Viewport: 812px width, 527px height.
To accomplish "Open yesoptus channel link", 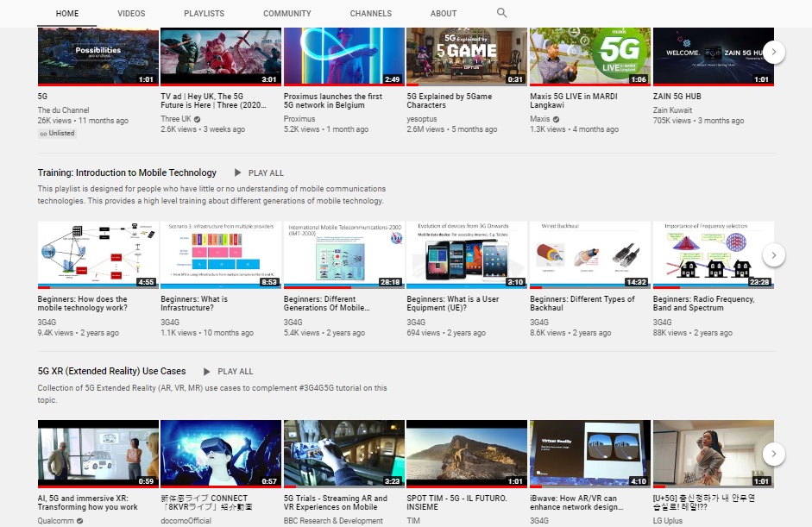I will (x=422, y=119).
